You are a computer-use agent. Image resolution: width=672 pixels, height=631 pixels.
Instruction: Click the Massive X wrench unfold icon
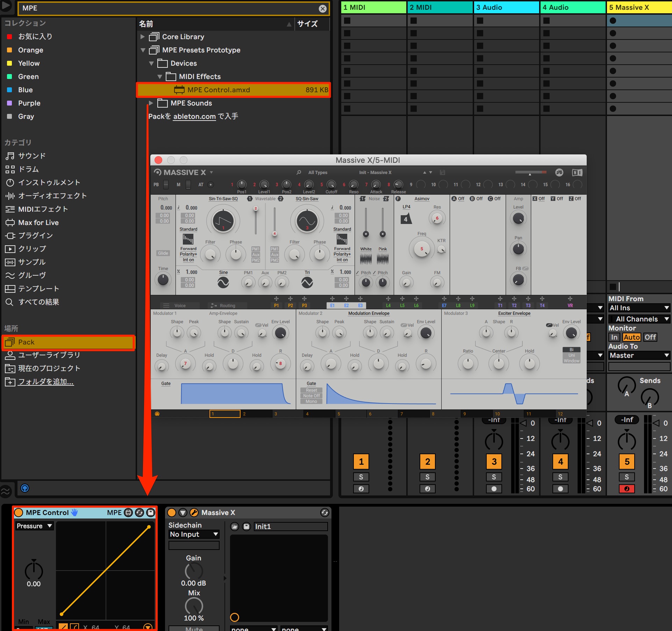pos(194,513)
